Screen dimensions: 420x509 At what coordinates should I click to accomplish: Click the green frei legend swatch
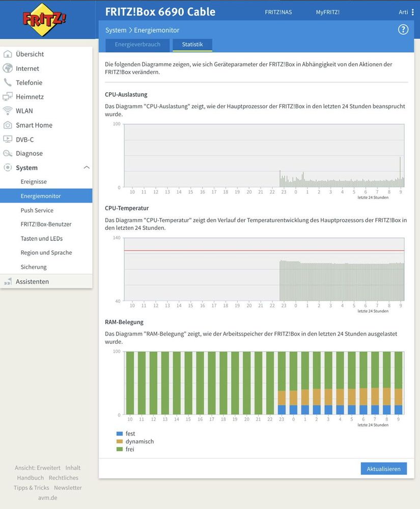pyautogui.click(x=119, y=449)
